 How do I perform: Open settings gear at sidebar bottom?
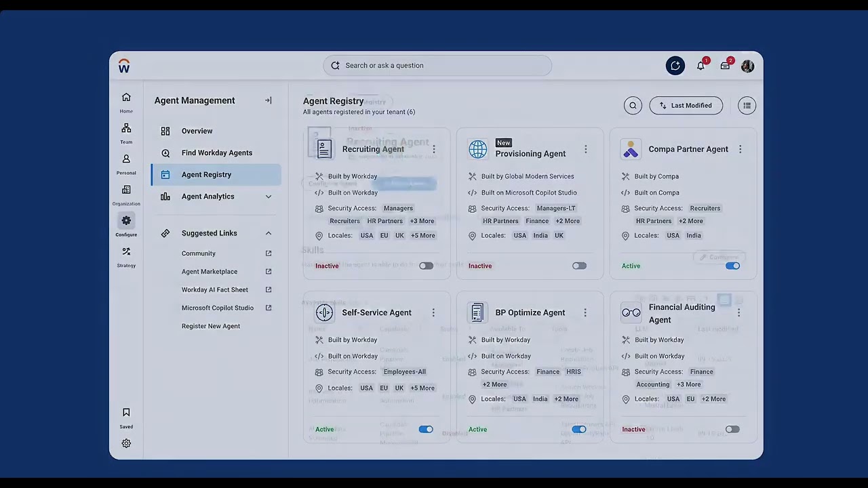tap(126, 443)
